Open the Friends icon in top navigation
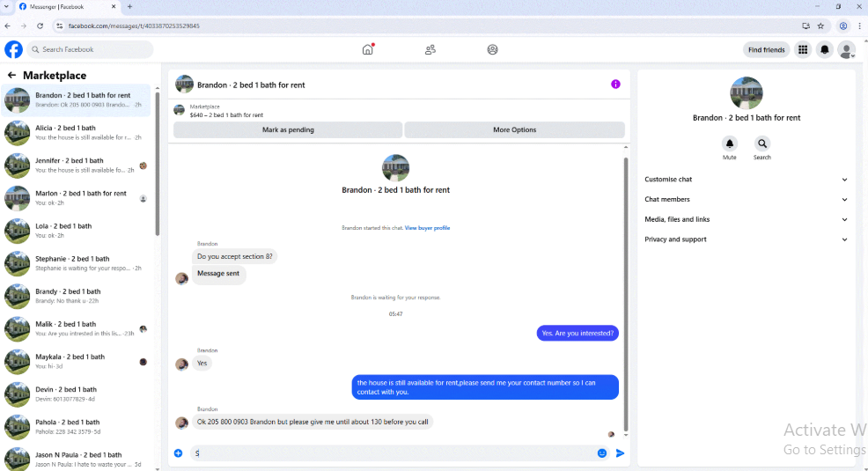868x471 pixels. (x=430, y=50)
